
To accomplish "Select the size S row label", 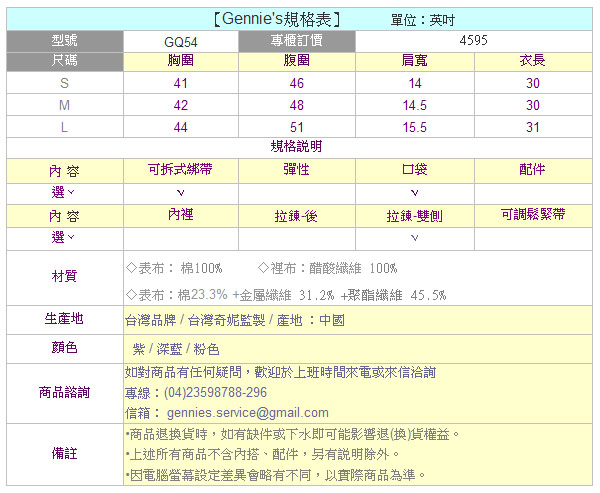I will tap(64, 83).
